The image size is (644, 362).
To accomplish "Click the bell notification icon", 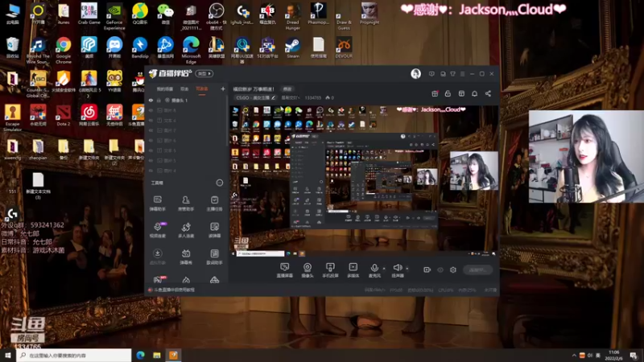I will coord(474,93).
